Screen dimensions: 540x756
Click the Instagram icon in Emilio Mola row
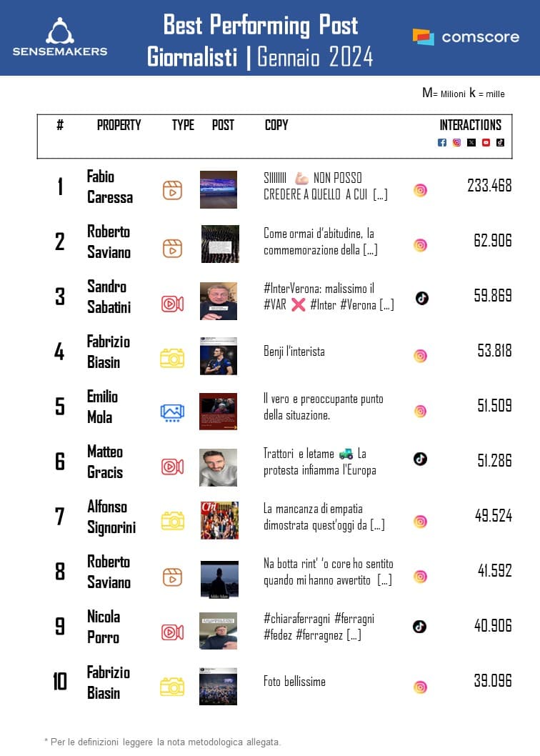point(421,411)
